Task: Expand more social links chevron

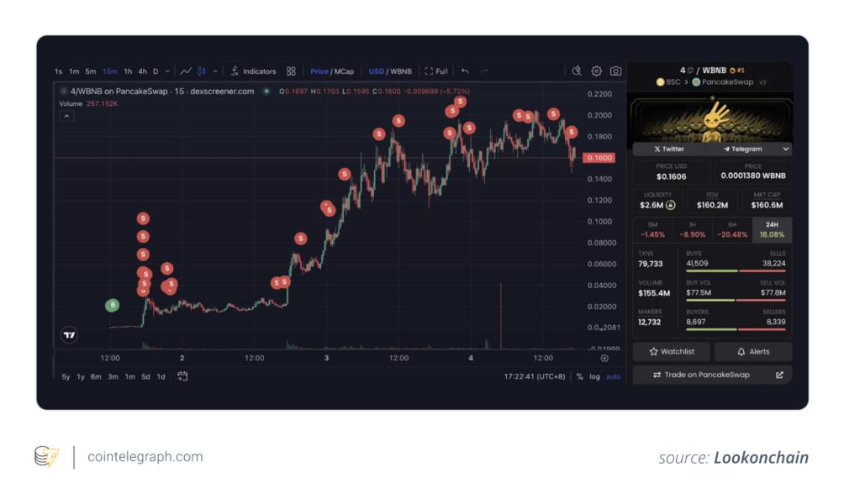Action: coord(786,149)
